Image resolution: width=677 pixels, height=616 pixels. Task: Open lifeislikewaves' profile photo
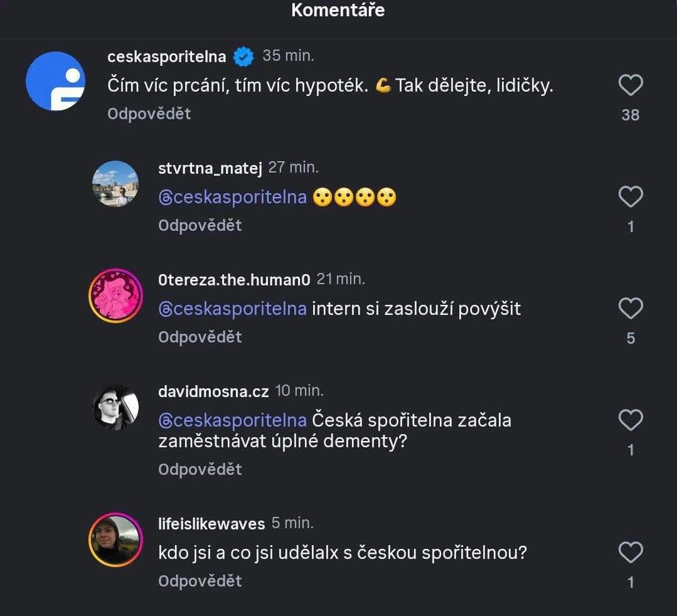pyautogui.click(x=115, y=539)
